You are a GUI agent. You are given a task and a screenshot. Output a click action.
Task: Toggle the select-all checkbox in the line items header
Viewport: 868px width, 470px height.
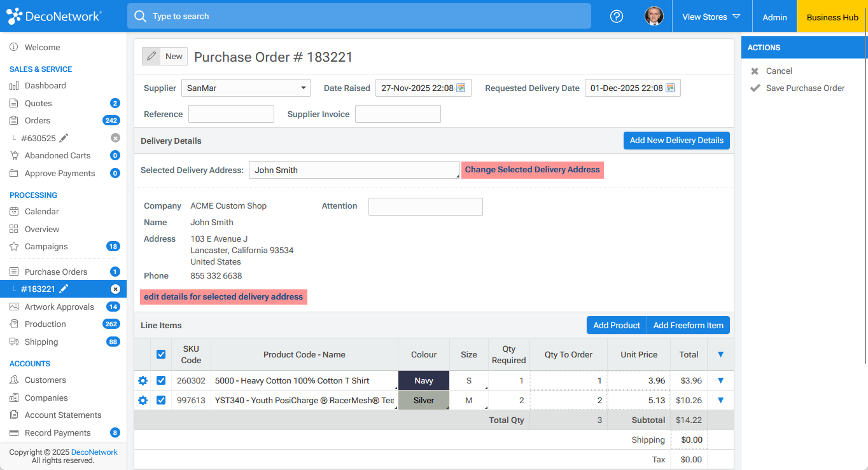[161, 354]
